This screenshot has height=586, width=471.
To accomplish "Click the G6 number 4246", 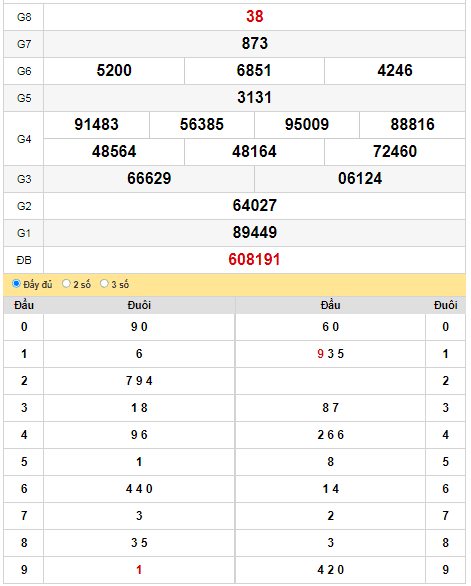I will [x=395, y=70].
